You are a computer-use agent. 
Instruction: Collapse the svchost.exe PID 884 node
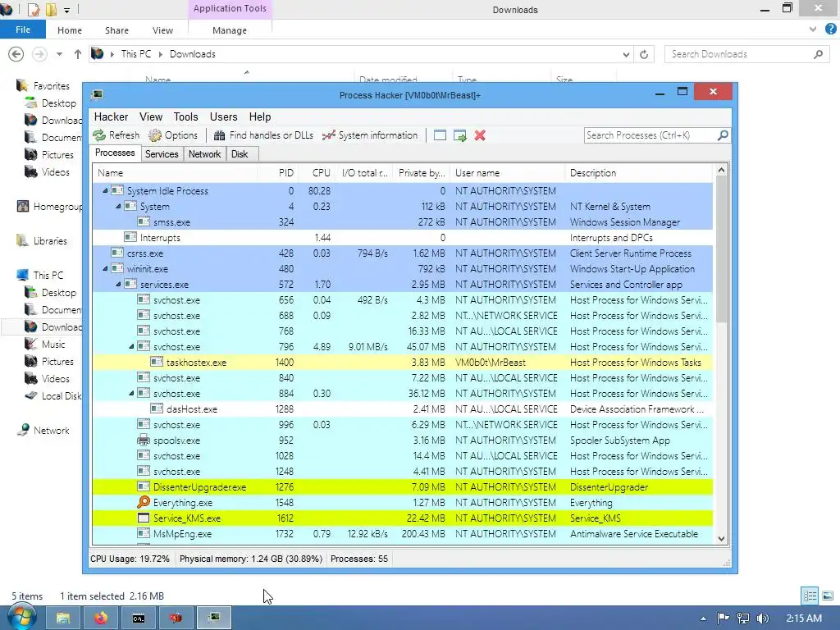coord(131,393)
